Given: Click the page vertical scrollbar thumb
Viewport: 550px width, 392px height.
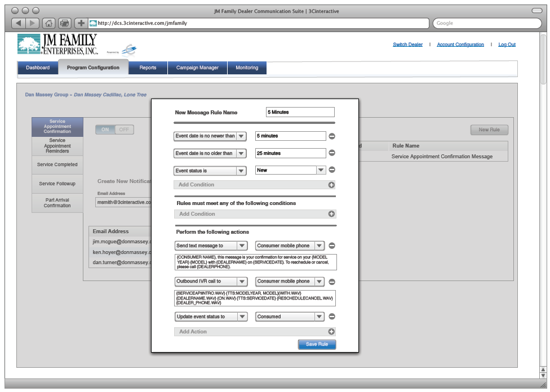Looking at the screenshot, I should click(543, 59).
